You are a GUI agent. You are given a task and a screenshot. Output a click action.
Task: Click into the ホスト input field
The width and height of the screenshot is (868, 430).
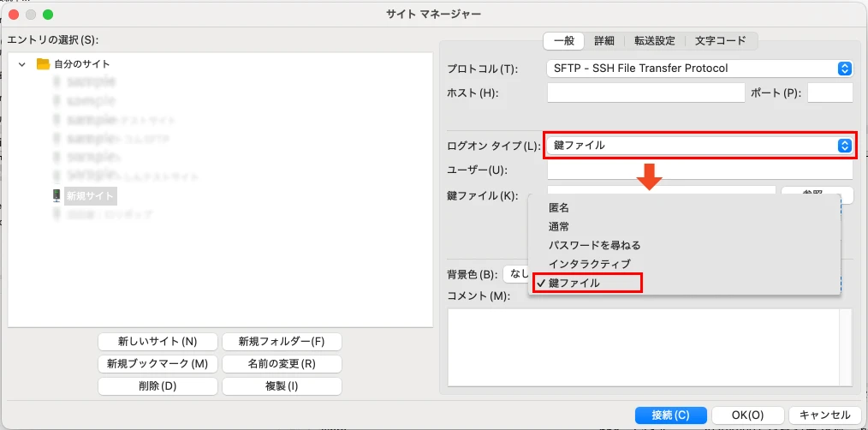tap(645, 93)
